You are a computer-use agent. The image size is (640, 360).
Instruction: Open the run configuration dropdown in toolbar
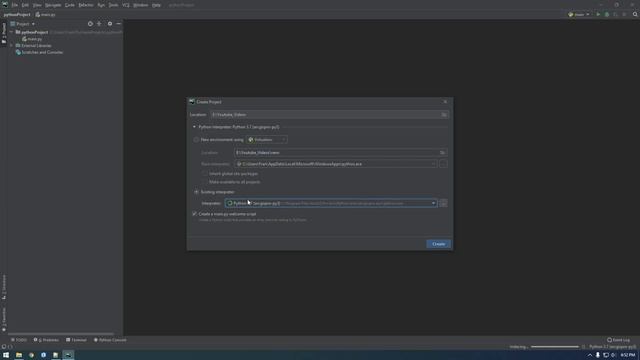(x=579, y=14)
